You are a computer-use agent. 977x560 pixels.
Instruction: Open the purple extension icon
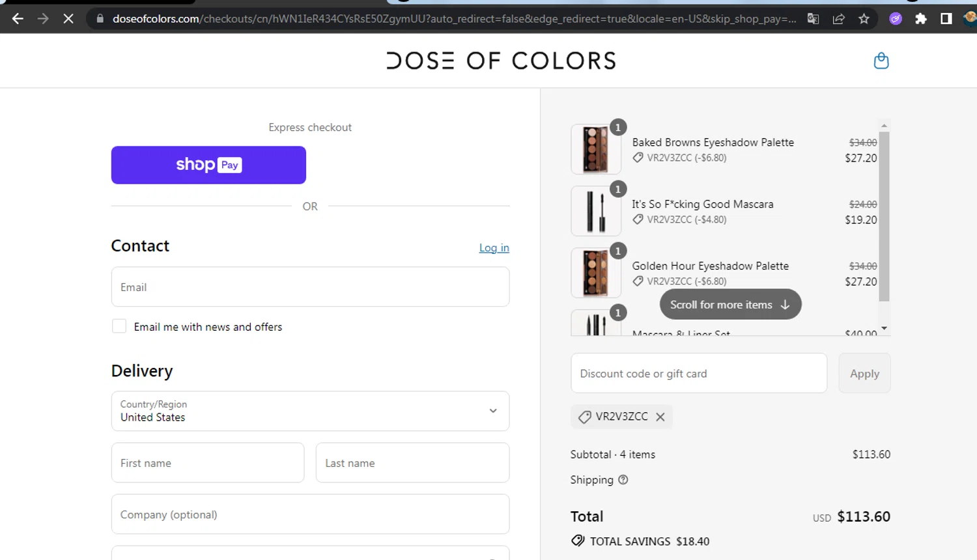[x=896, y=19]
